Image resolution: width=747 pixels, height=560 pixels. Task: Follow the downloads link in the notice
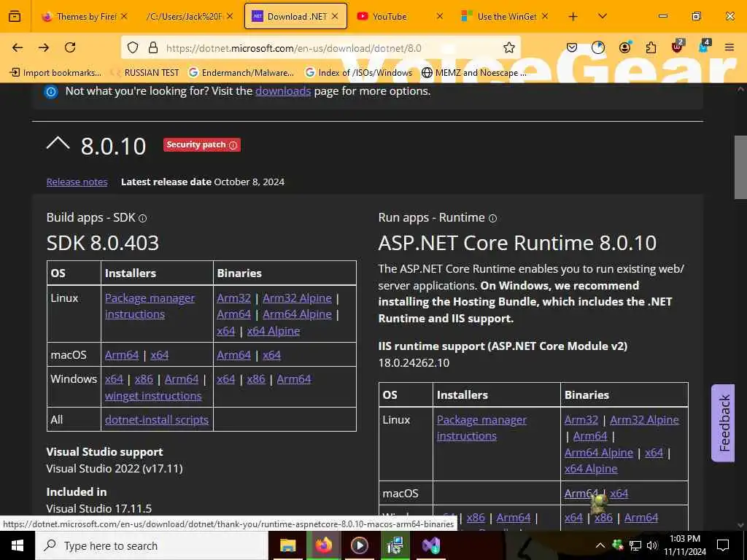[283, 91]
